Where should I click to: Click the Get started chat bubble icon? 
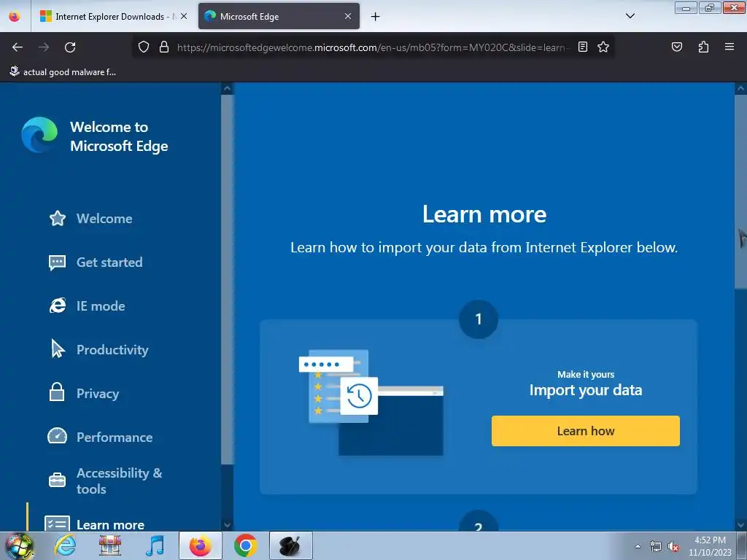(57, 262)
